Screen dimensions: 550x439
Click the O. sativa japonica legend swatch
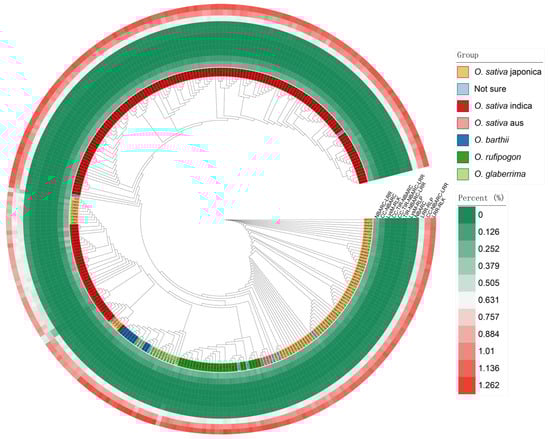463,72
